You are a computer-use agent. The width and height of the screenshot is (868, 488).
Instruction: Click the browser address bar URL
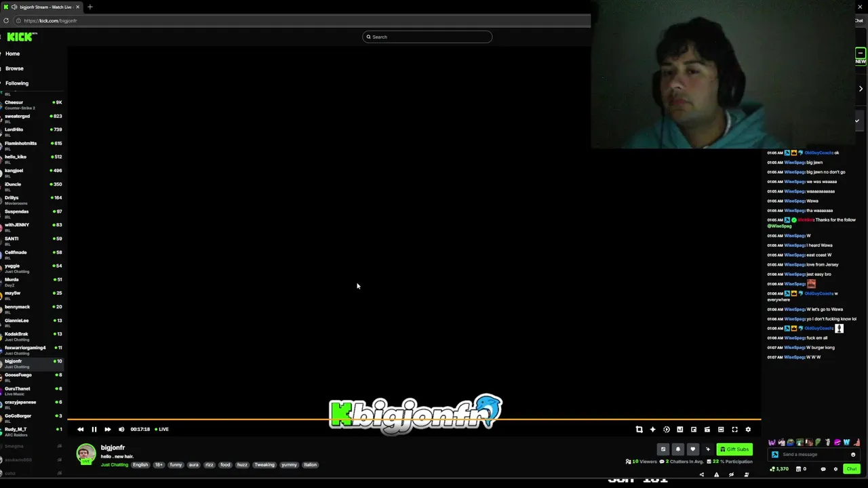coord(50,21)
